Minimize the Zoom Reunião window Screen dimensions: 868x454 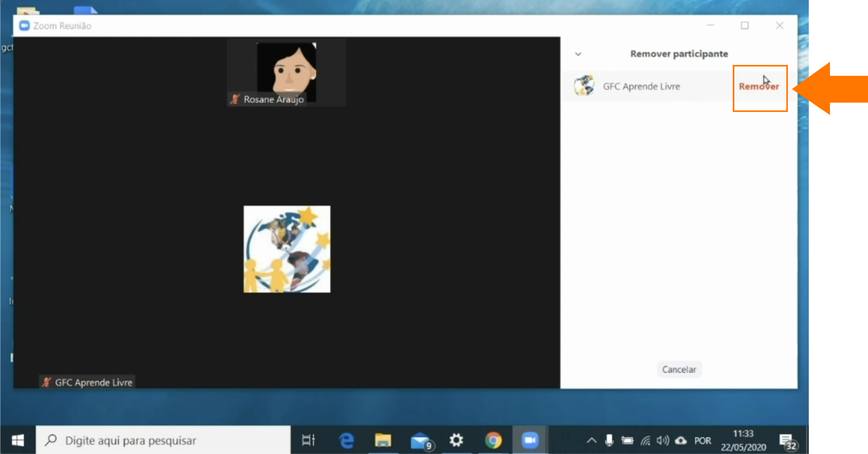click(710, 25)
